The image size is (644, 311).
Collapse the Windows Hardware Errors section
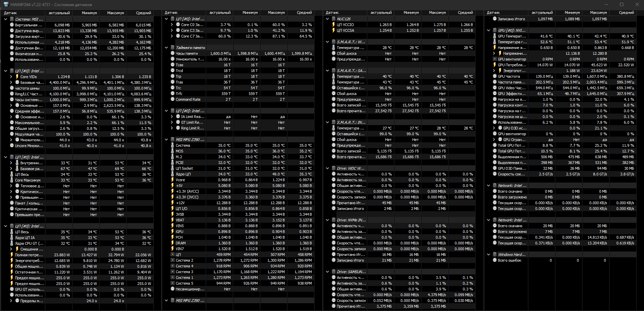(488, 255)
